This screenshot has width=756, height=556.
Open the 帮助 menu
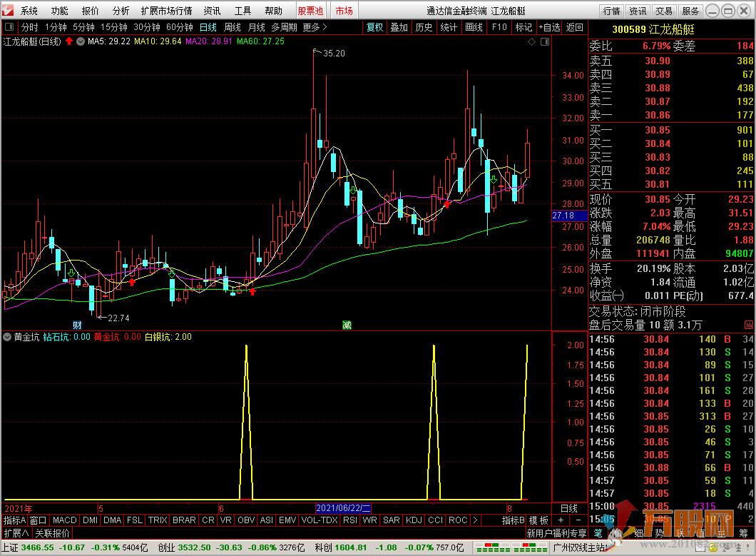pyautogui.click(x=273, y=11)
